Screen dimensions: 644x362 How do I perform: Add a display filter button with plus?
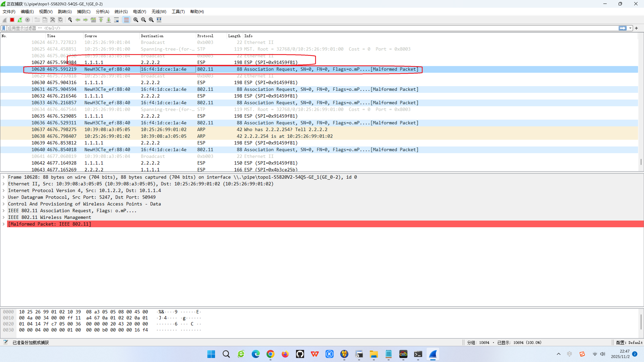pos(636,28)
